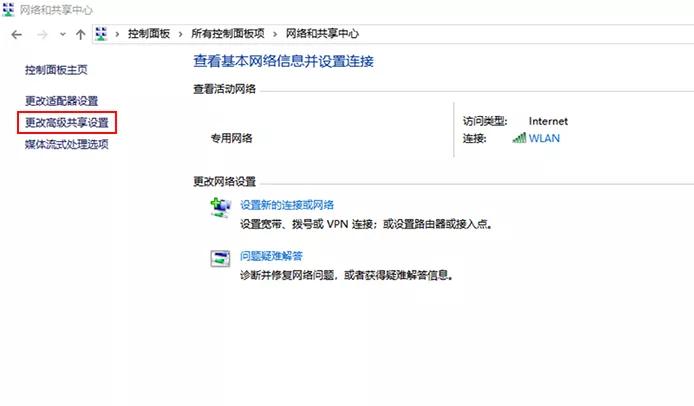Click the 设置新的连接或网络 icon
The image size is (694, 406).
[x=220, y=207]
